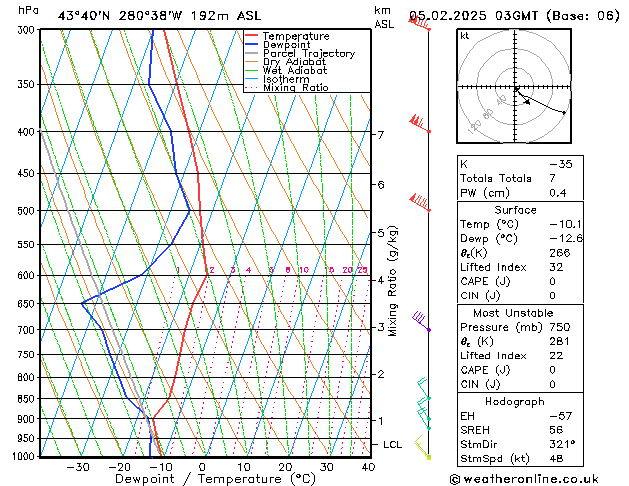Image resolution: width=629 pixels, height=486 pixels.
Task: Click the coordinates title '43°40'N 280°38'W 192m ASL'
Action: click(159, 16)
